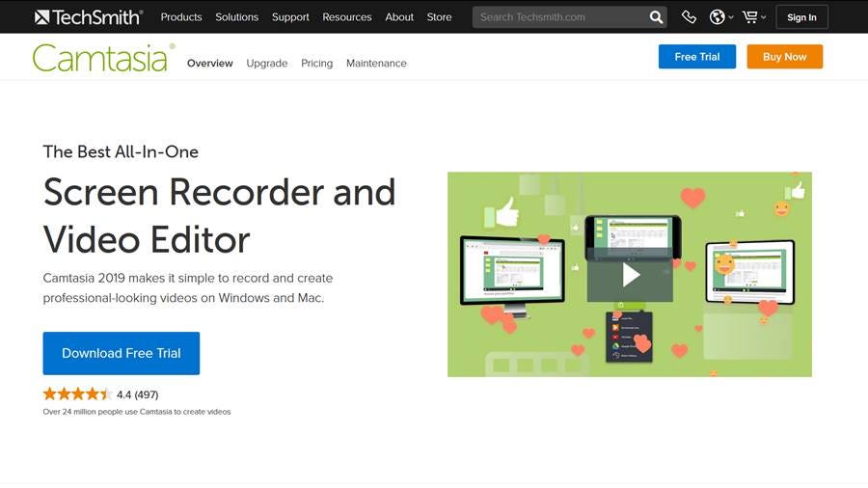Click the video thumbnail's right tablet illustration
The image size is (868, 488).
click(750, 272)
